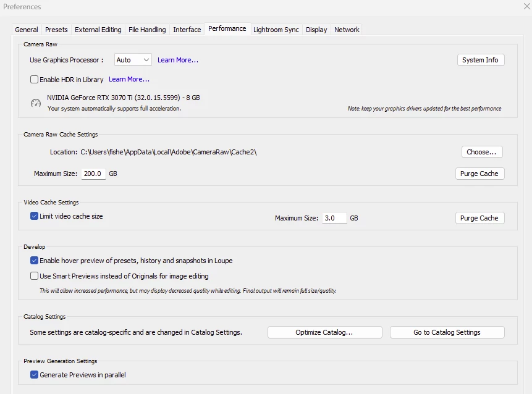
Task: Switch to the General tab
Action: 27,30
